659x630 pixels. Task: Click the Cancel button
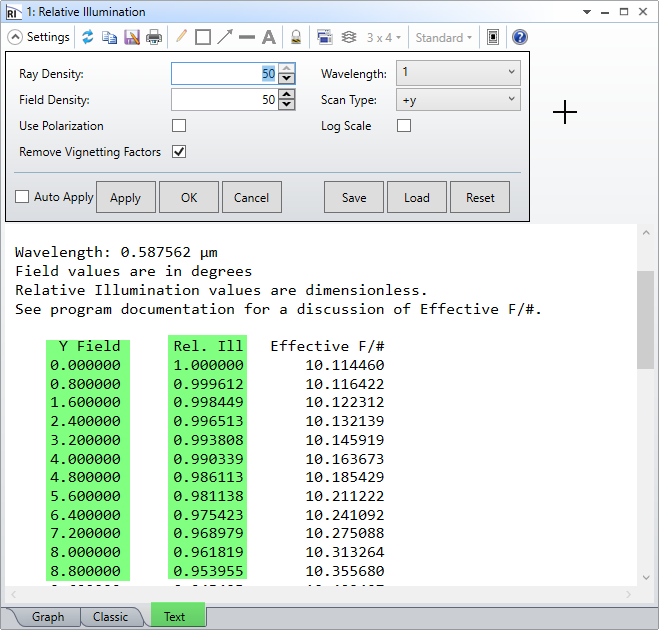252,198
